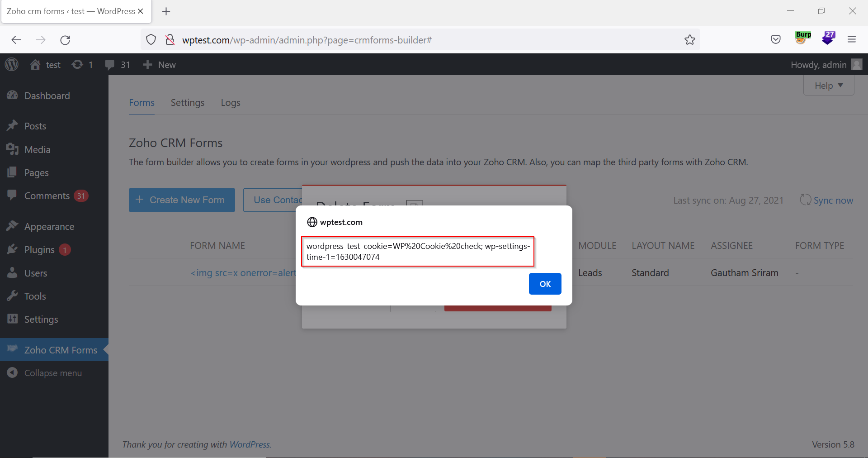The height and width of the screenshot is (458, 868).
Task: Open the Firefox hamburger menu
Action: click(852, 40)
